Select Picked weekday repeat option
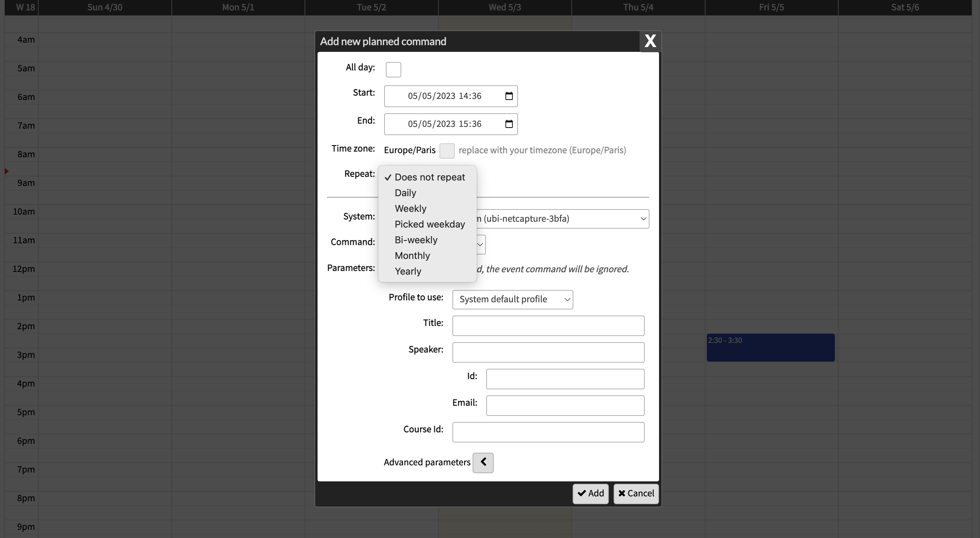The image size is (980, 538). [x=427, y=224]
